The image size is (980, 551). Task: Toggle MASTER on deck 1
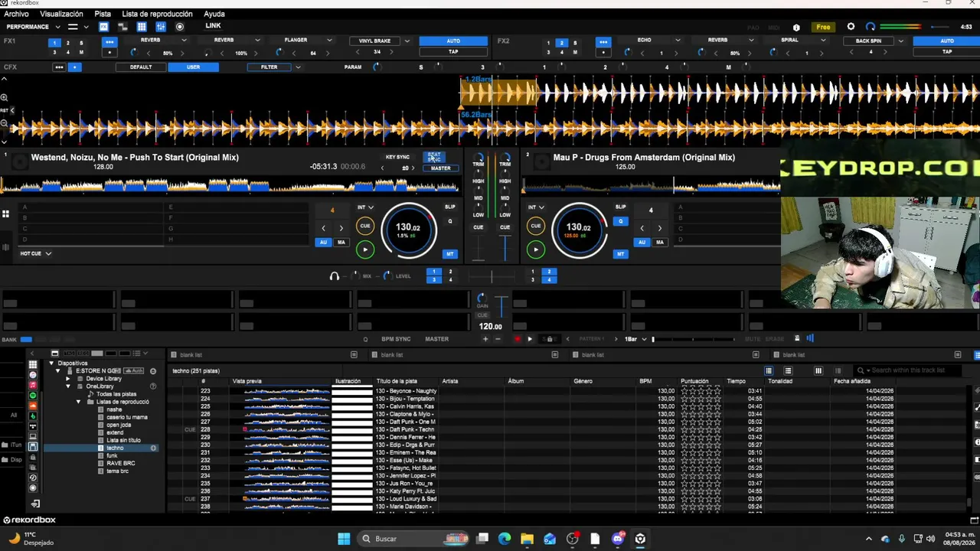pos(440,168)
